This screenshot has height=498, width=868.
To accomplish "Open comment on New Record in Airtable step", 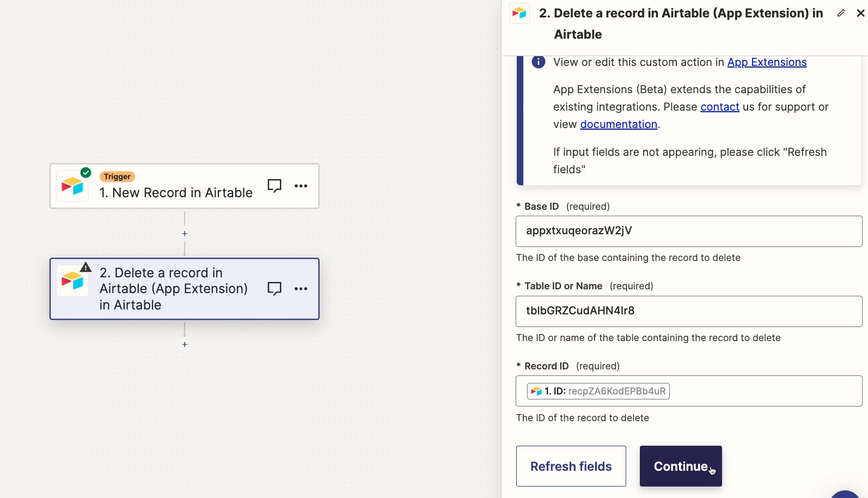I will coord(274,186).
